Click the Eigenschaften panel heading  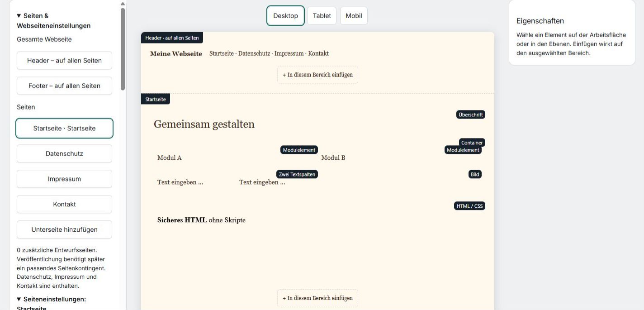pos(540,21)
